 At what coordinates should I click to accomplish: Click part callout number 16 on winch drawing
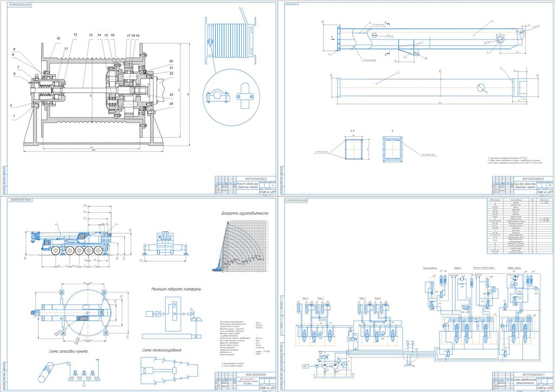(x=113, y=35)
